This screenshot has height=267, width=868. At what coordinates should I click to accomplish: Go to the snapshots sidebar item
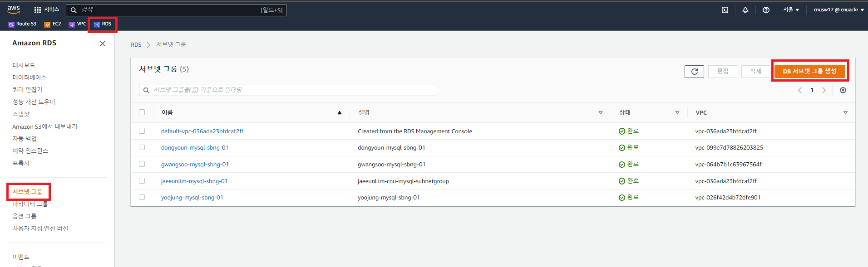point(21,114)
